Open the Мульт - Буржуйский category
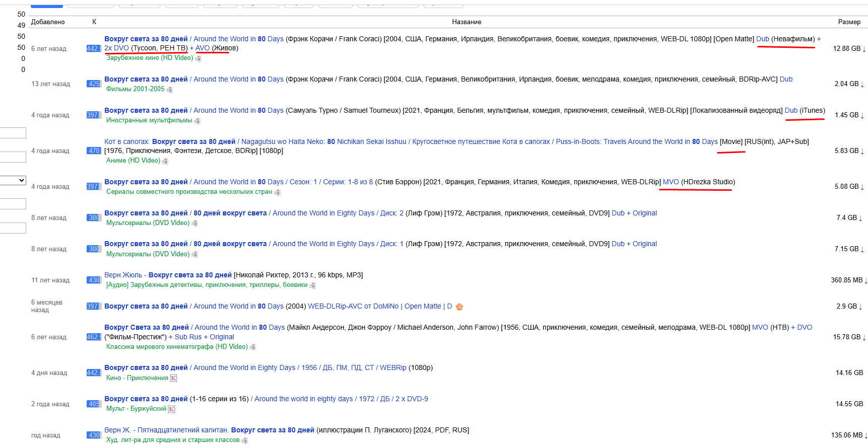868x447 pixels. coord(136,409)
